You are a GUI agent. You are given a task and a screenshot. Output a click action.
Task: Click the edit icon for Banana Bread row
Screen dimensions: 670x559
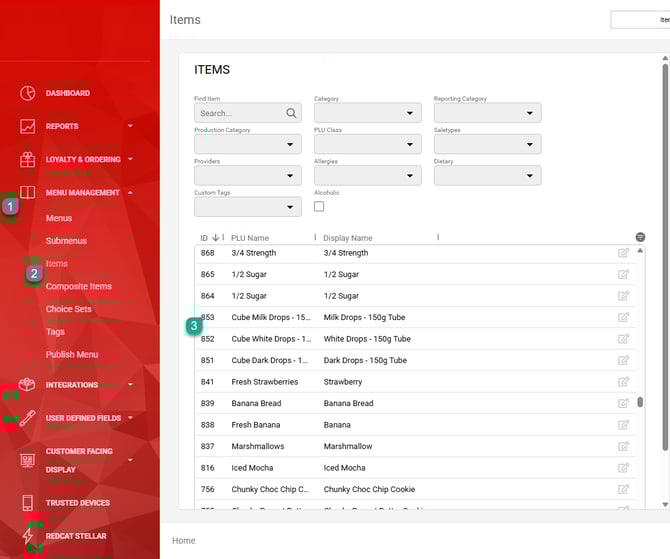pos(624,403)
